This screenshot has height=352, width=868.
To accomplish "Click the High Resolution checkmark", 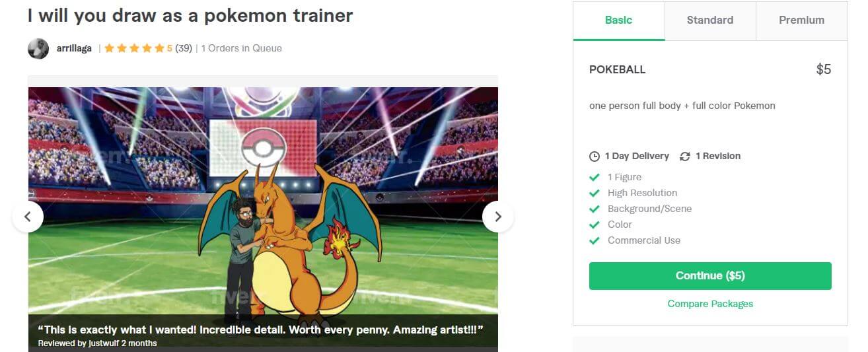I will [x=595, y=193].
